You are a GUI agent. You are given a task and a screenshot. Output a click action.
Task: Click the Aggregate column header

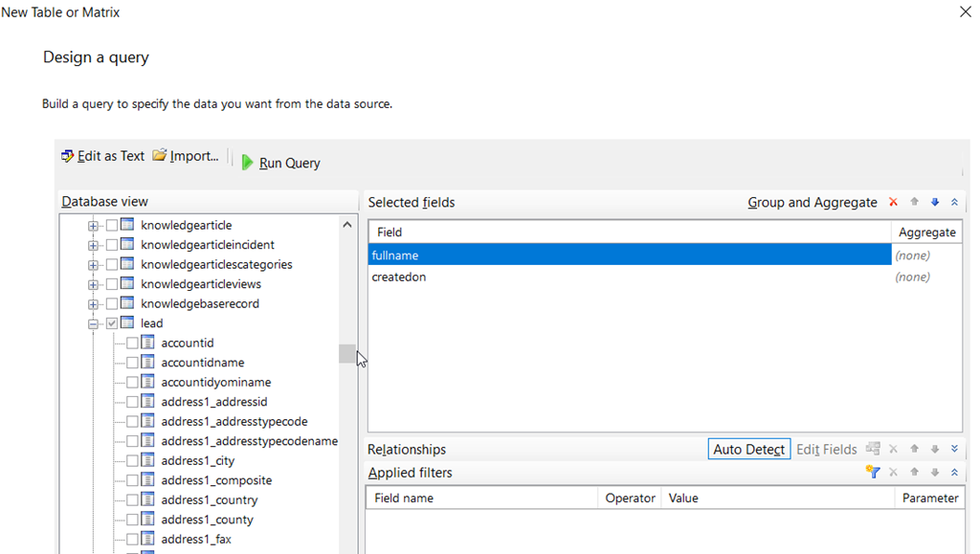coord(926,232)
